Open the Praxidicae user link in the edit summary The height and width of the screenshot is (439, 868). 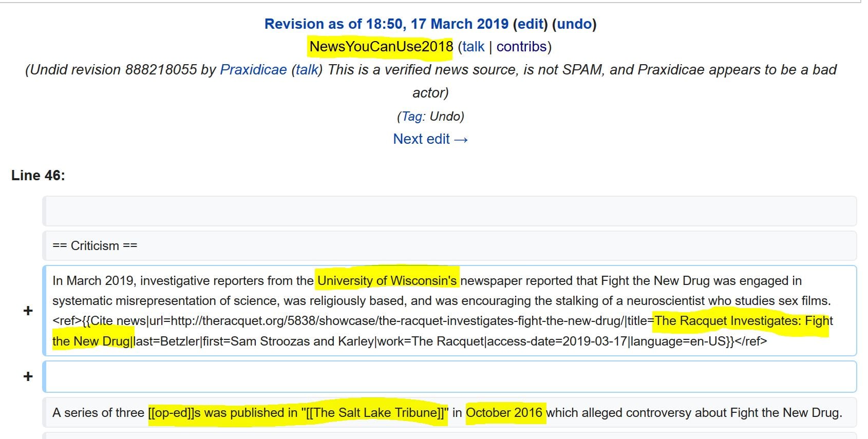[253, 70]
